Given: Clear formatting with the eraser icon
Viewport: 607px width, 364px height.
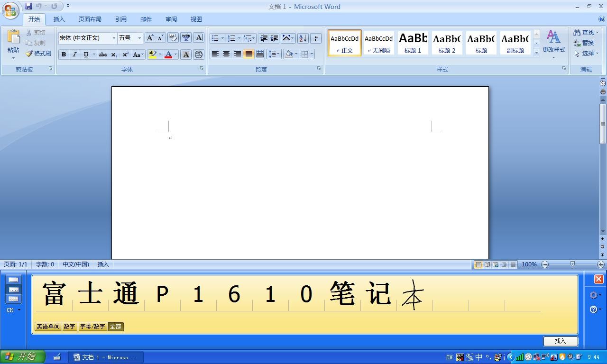Looking at the screenshot, I should [173, 38].
